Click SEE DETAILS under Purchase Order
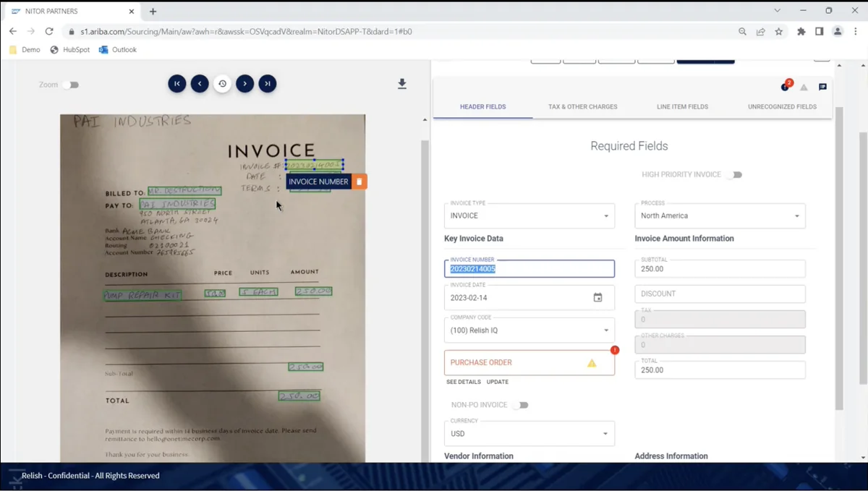 [464, 382]
